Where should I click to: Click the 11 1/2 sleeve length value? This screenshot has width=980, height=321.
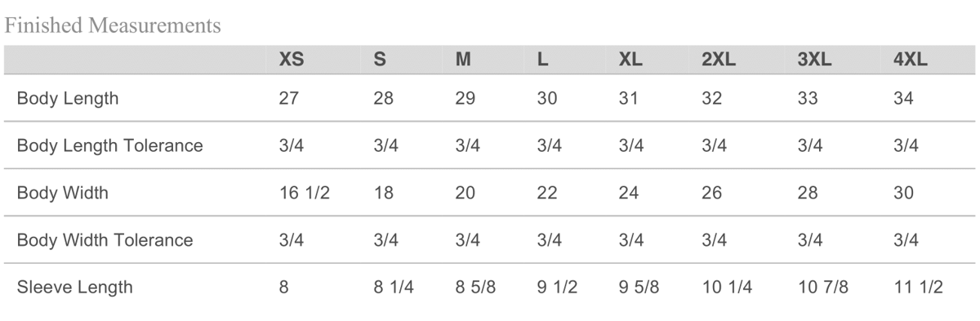click(x=919, y=288)
